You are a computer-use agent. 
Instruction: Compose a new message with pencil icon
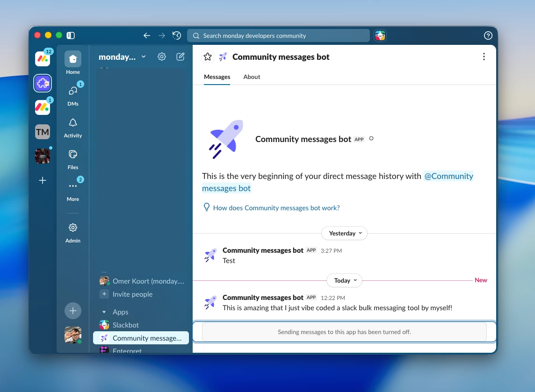click(181, 57)
